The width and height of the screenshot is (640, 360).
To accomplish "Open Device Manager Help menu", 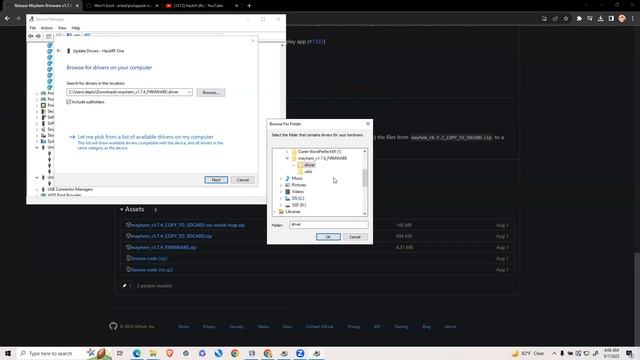I will coord(76,28).
